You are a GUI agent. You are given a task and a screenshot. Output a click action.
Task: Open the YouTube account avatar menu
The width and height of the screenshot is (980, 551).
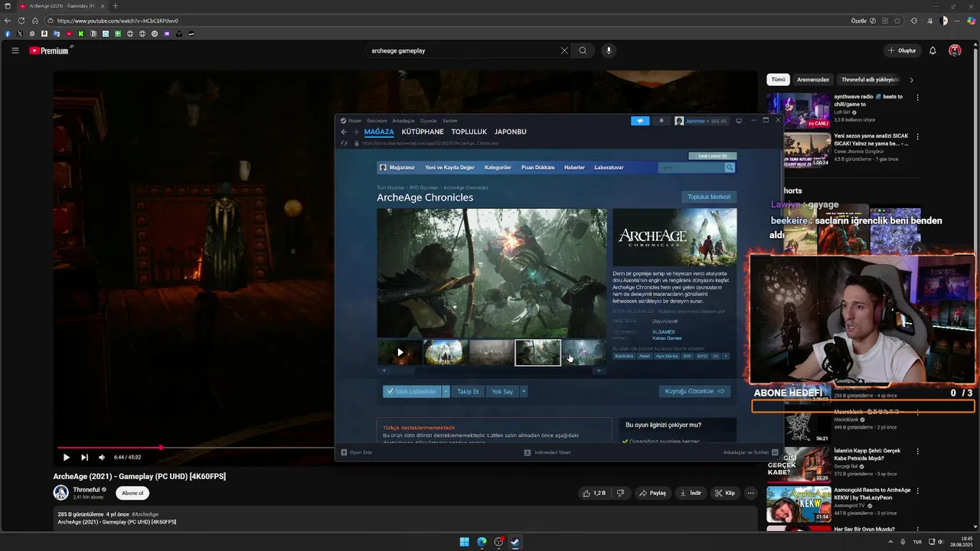(x=955, y=51)
